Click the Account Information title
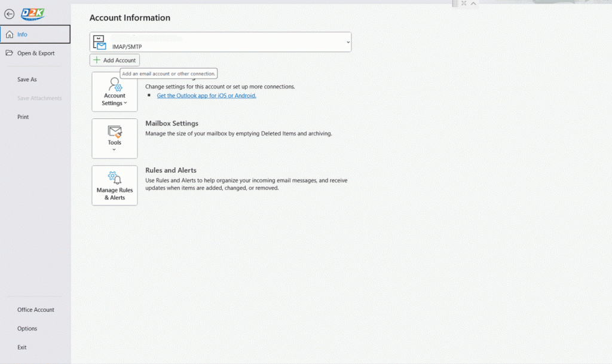 coord(130,17)
